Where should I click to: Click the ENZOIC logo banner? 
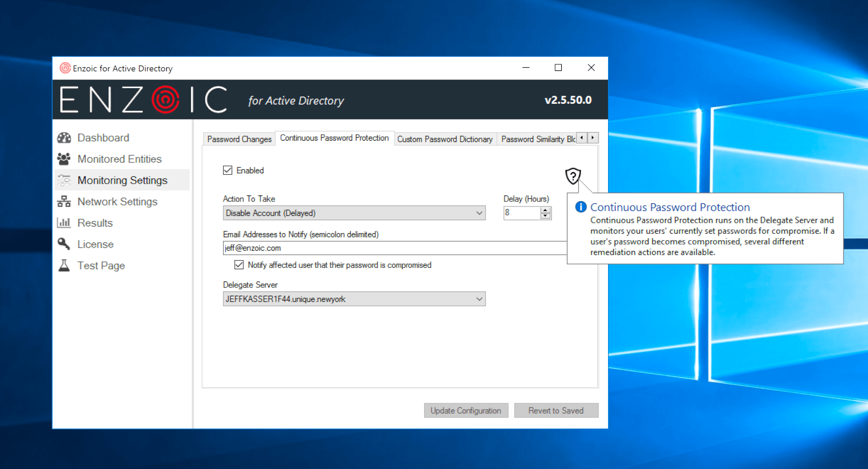pyautogui.click(x=144, y=99)
